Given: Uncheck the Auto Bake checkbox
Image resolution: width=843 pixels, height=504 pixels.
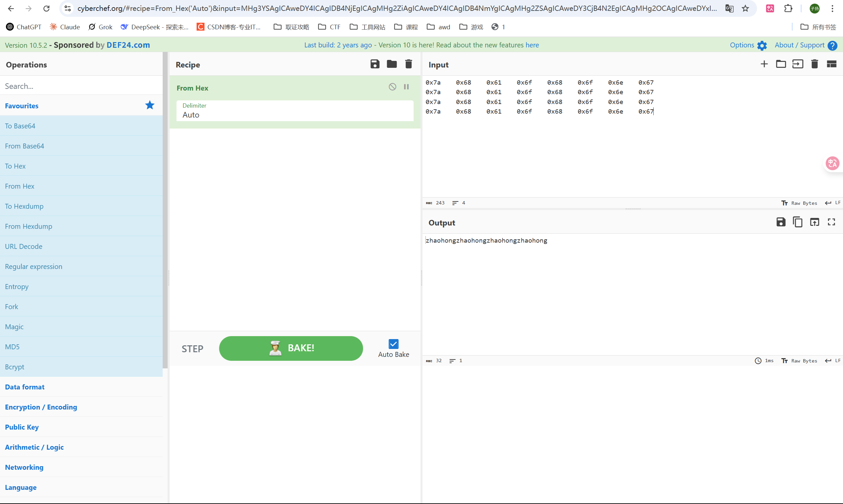Looking at the screenshot, I should [393, 344].
